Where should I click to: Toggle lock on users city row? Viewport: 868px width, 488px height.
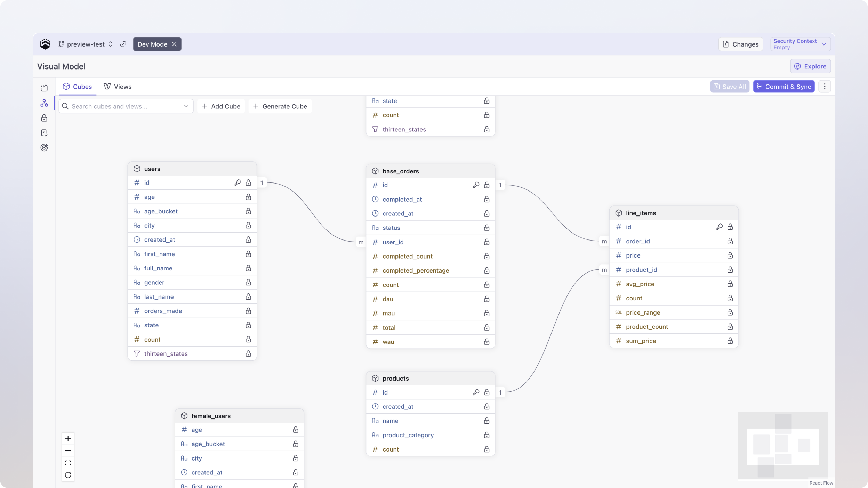click(x=248, y=226)
